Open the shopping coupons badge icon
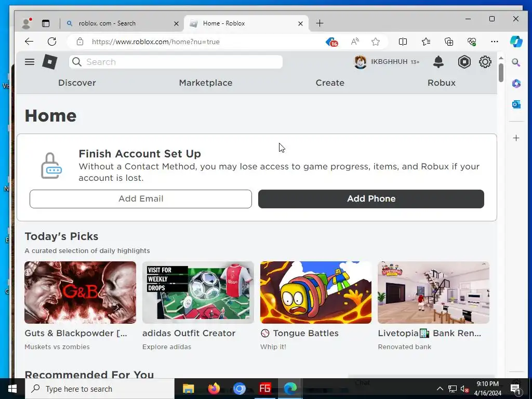Viewport: 532px width, 399px height. click(331, 42)
